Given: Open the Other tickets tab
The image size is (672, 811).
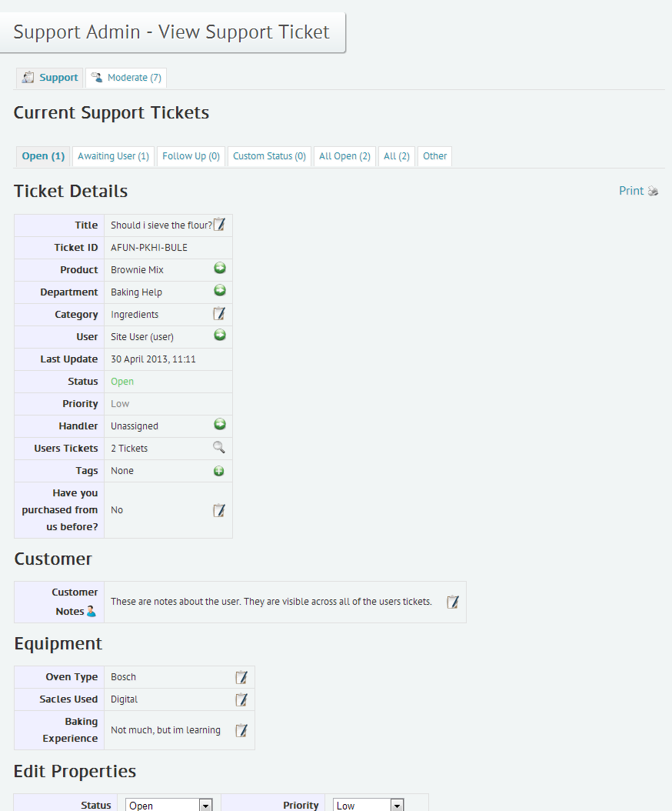Looking at the screenshot, I should coord(434,156).
